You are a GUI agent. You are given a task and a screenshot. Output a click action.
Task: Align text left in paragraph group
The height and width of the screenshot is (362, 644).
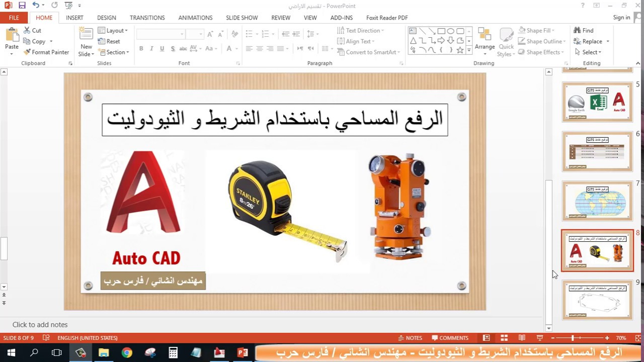click(249, 49)
